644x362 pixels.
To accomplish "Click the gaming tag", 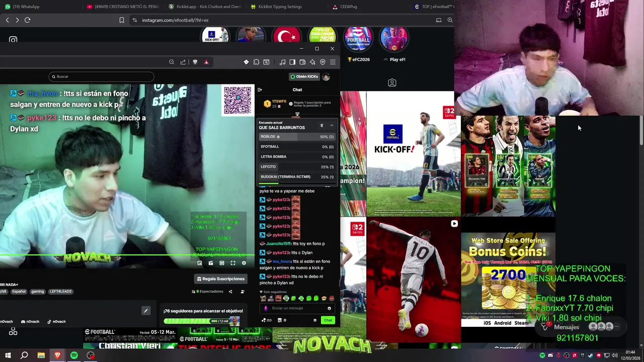I will [x=38, y=292].
